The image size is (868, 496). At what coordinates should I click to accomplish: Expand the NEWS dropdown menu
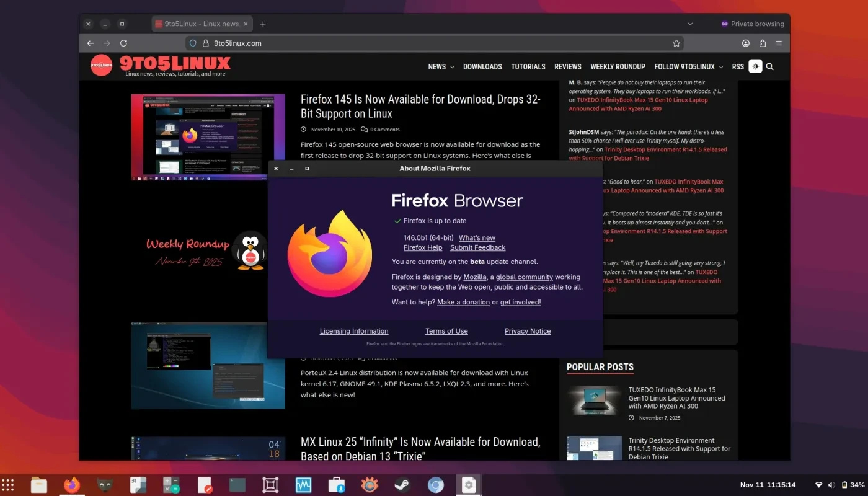pyautogui.click(x=441, y=66)
